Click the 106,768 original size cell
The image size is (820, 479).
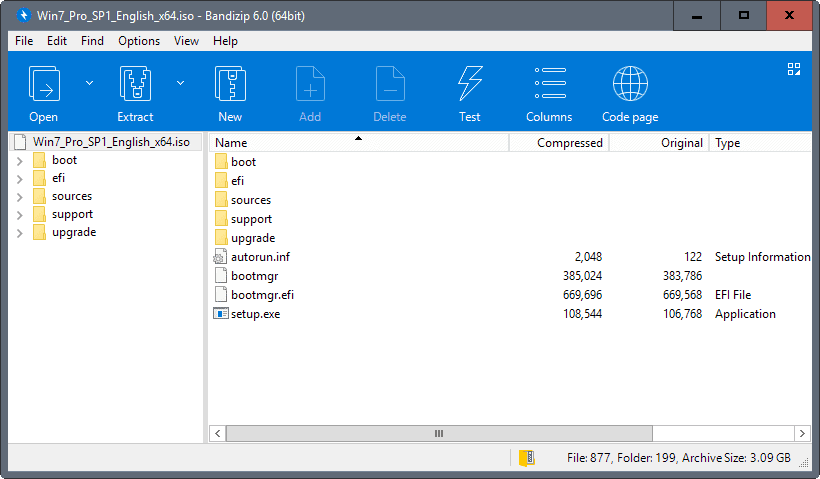click(x=682, y=314)
